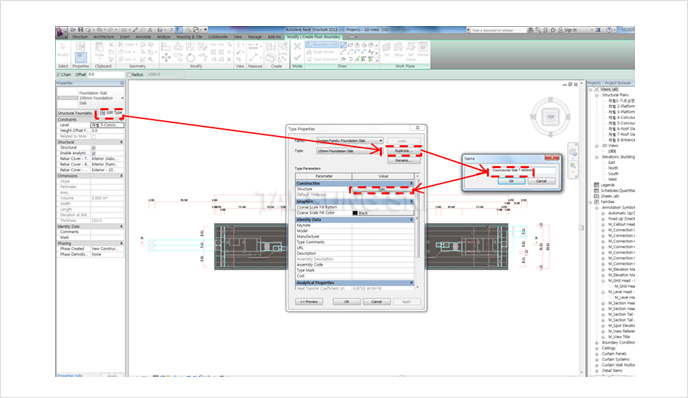Viewport: 688px width, 398px height.
Task: Select East elevation in Project Browser
Action: click(612, 162)
